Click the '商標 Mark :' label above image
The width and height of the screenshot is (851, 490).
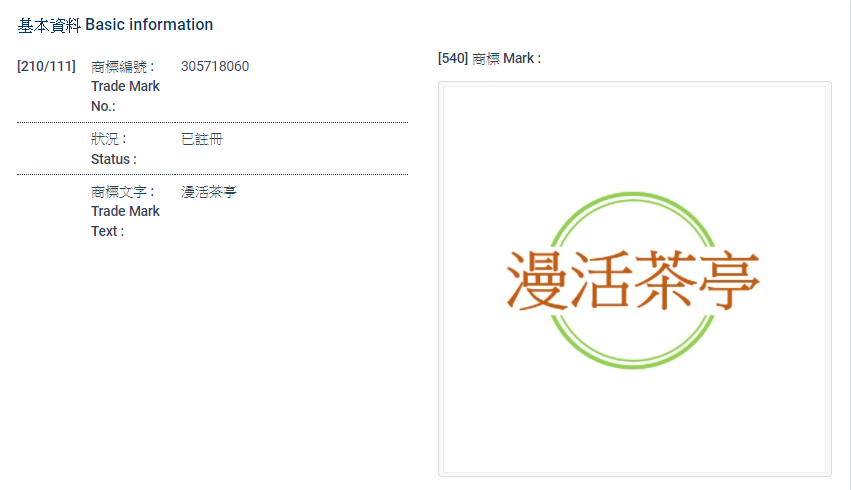(x=507, y=58)
